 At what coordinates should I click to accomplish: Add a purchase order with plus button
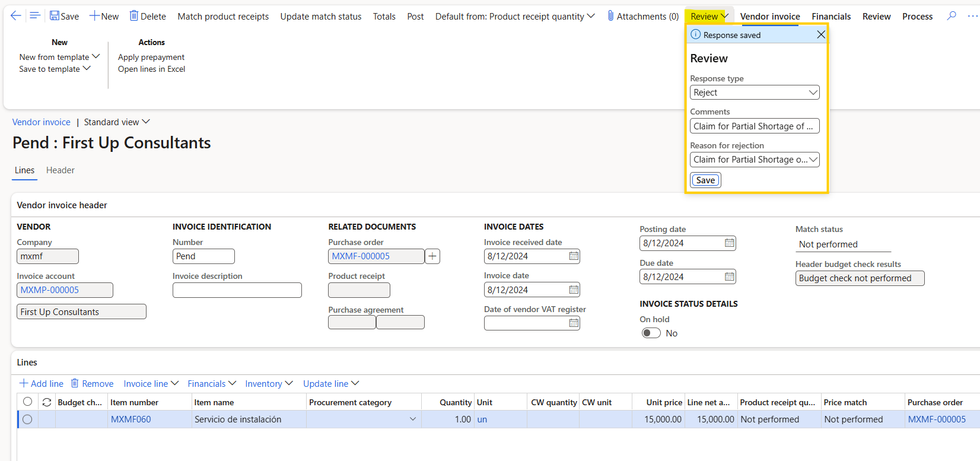click(432, 256)
